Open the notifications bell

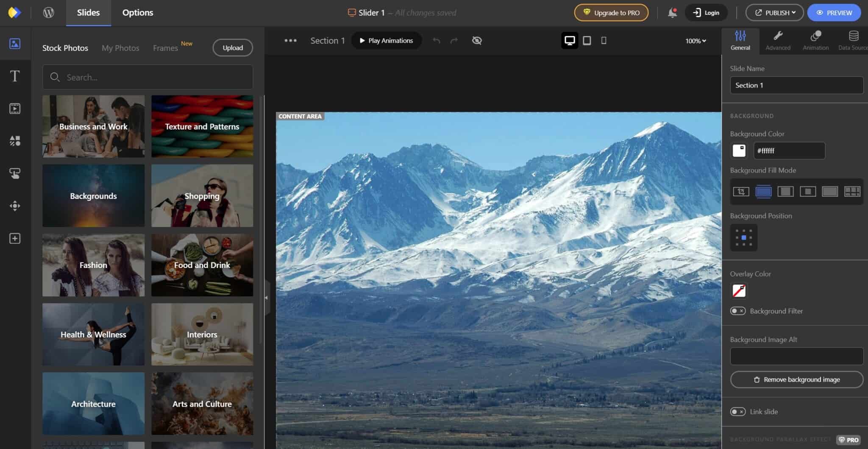tap(672, 13)
